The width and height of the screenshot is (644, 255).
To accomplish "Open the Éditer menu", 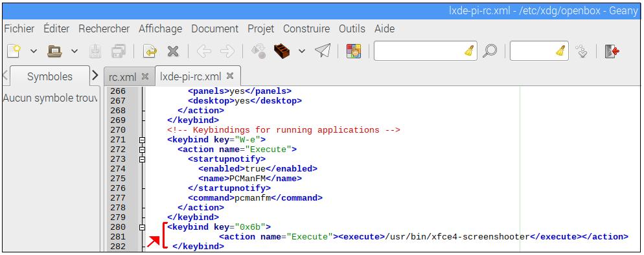I will 56,29.
